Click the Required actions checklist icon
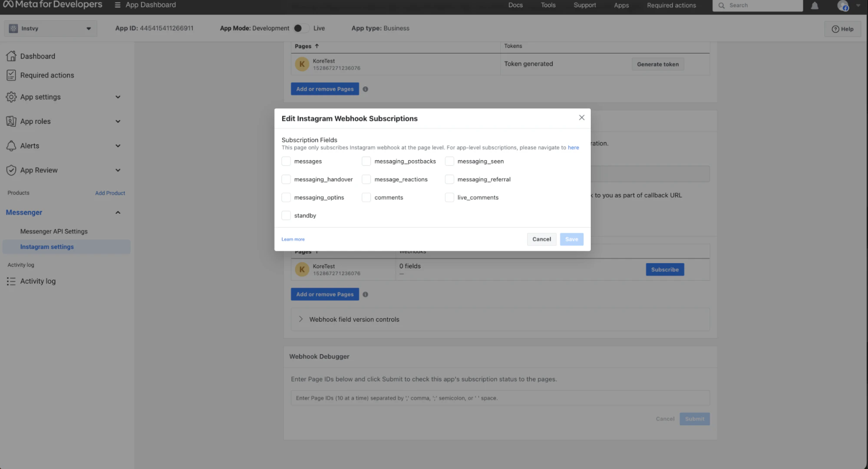Screen dimensions: 868x469 click(x=11, y=75)
